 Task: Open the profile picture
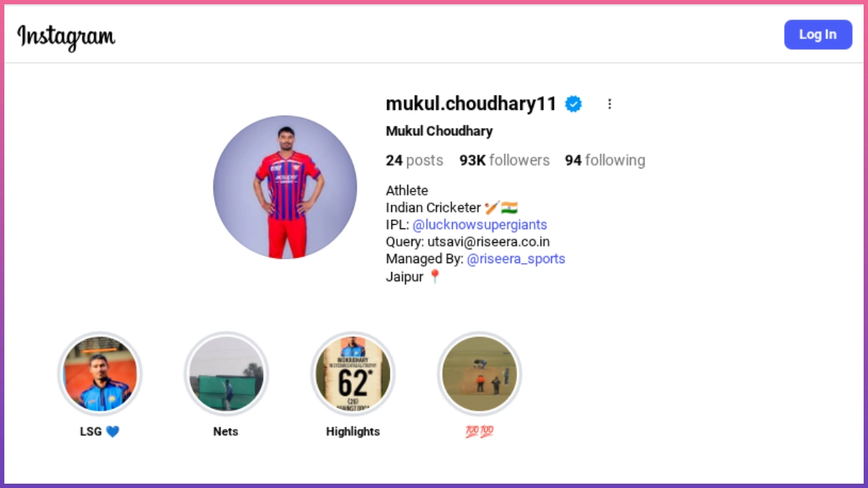(285, 187)
